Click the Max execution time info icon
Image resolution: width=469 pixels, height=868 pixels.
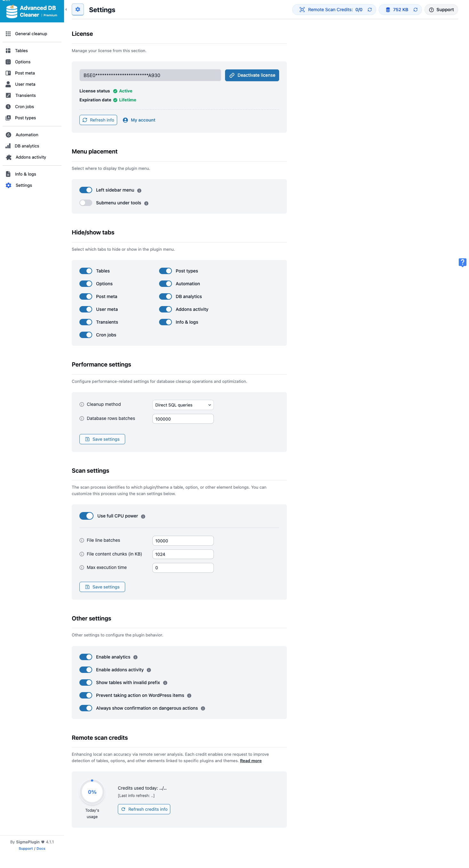82,568
